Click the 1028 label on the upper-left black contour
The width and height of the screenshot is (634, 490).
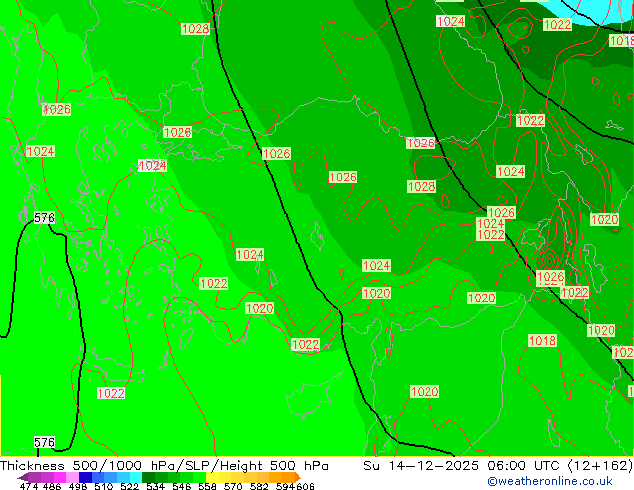(195, 29)
